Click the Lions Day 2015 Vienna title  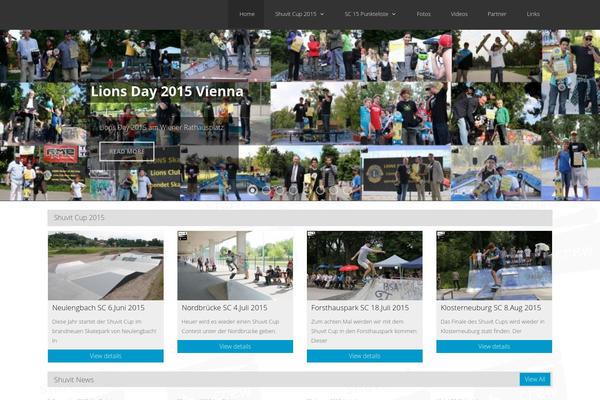point(167,91)
